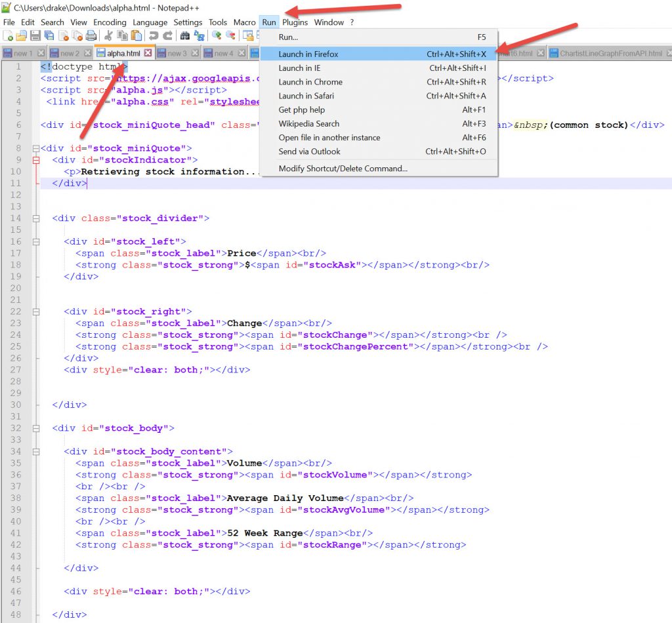This screenshot has height=623, width=672.
Task: Click the Print toolbar icon
Action: (91, 35)
